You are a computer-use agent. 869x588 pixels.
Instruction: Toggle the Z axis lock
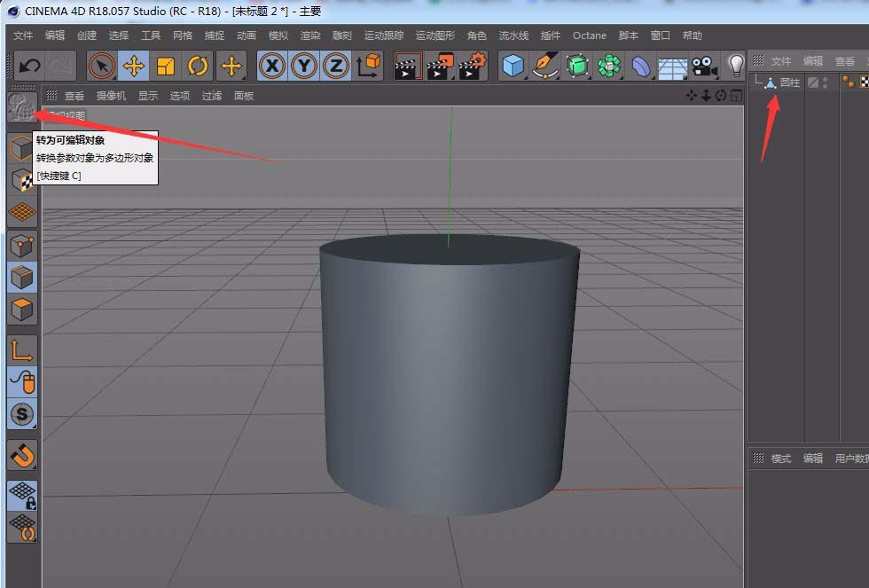[336, 67]
